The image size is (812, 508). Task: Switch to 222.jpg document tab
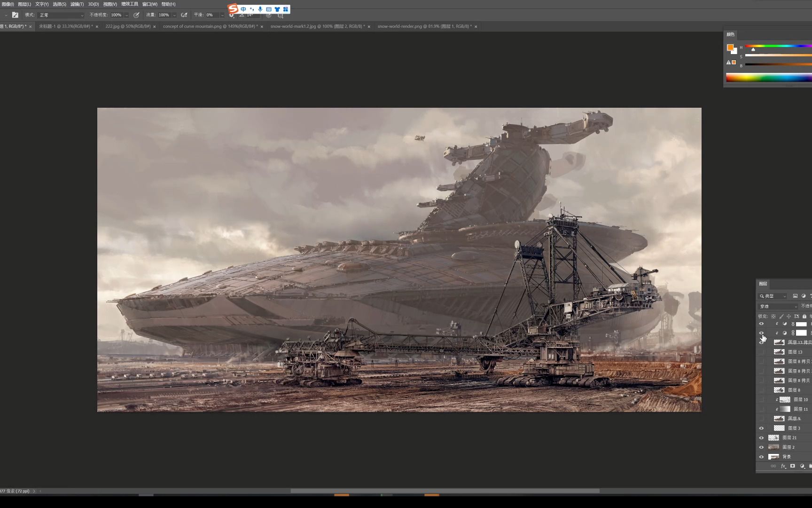128,26
